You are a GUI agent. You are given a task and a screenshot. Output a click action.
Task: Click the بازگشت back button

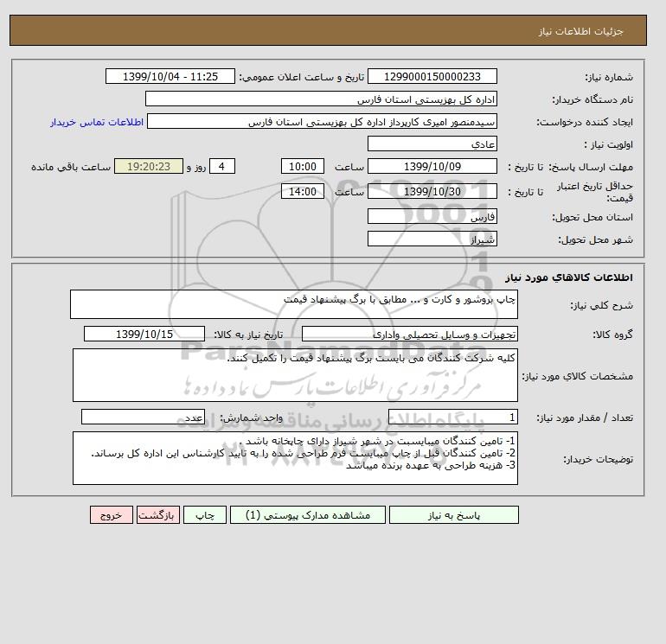[158, 515]
